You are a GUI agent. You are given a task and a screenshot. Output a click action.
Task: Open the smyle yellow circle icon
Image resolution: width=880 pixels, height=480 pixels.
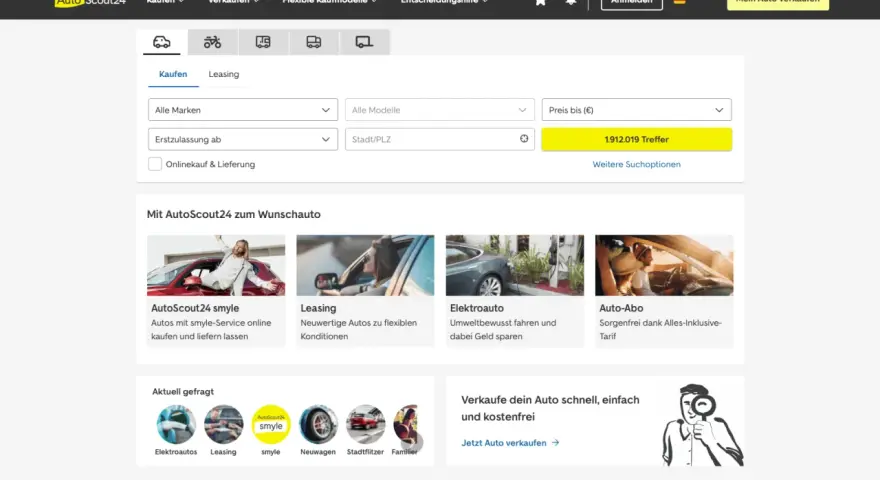(271, 424)
